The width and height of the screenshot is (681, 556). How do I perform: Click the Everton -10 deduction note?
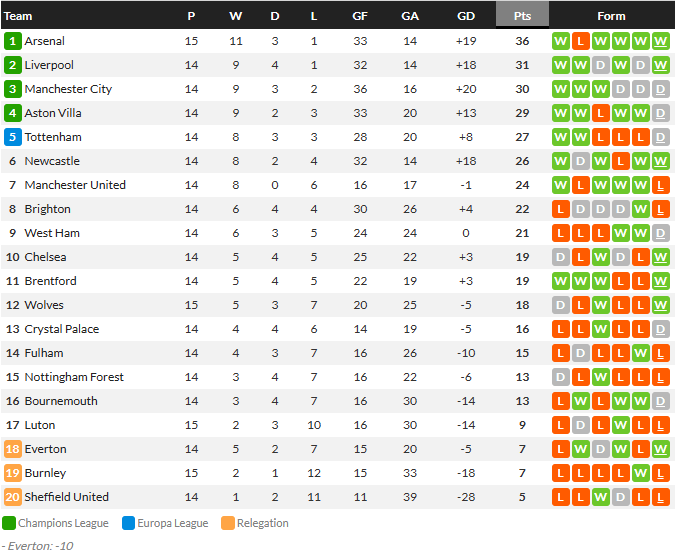tap(38, 546)
